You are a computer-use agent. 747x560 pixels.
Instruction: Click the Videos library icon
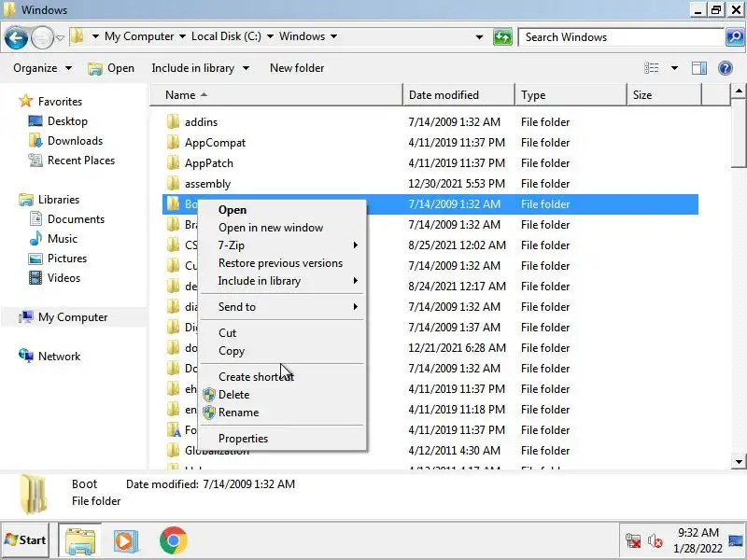point(35,277)
